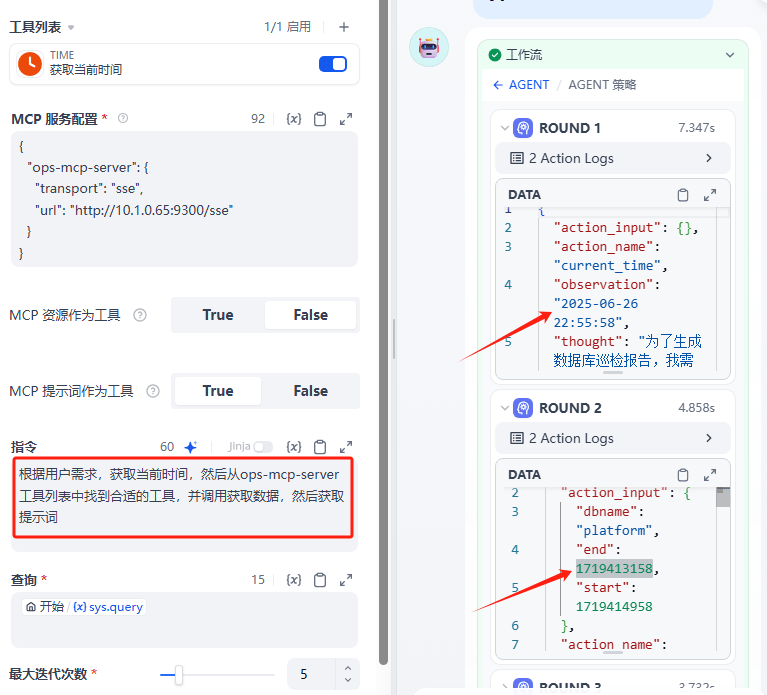Insert variable in MCP 服务配置 field
The image size is (767, 695).
click(x=293, y=119)
